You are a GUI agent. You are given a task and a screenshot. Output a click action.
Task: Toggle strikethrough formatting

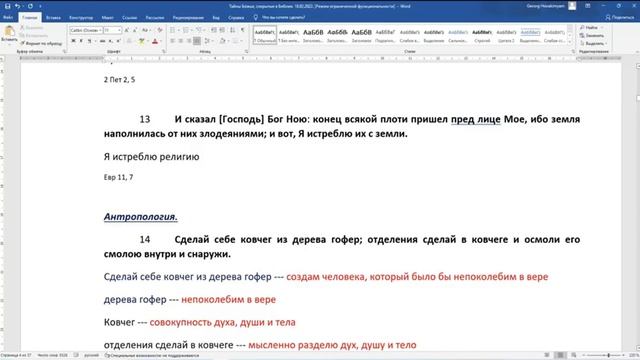(102, 41)
